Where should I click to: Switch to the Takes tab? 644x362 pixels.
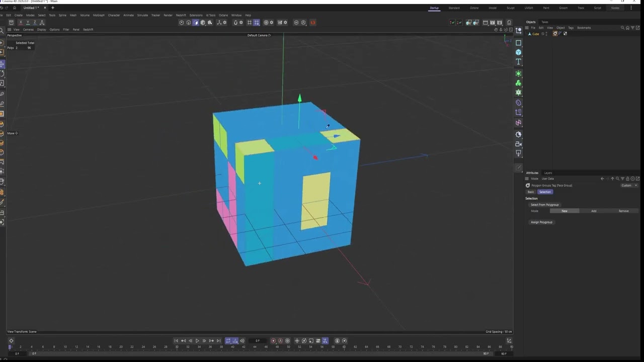click(x=545, y=22)
